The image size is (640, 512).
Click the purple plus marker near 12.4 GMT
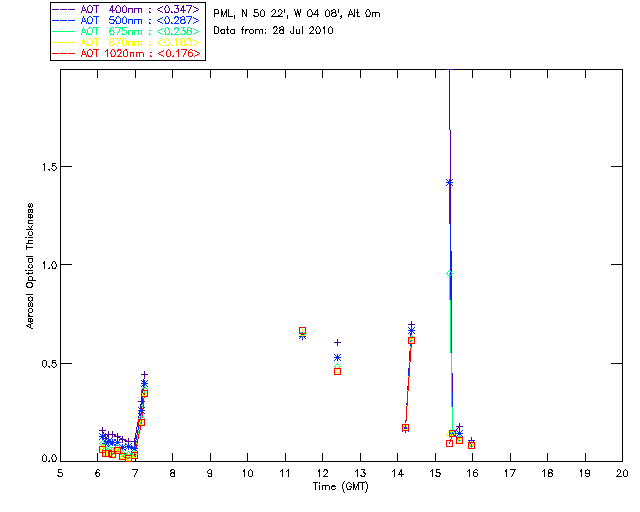(x=338, y=343)
